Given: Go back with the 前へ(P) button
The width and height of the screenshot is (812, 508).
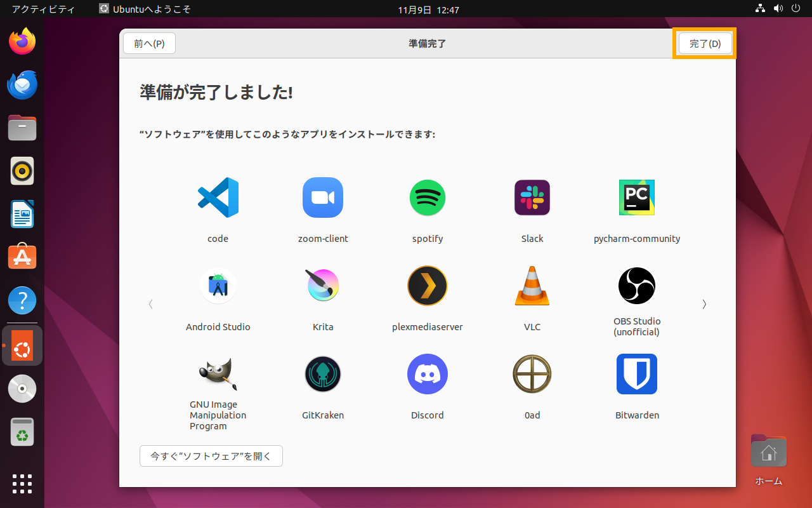Looking at the screenshot, I should pyautogui.click(x=149, y=43).
